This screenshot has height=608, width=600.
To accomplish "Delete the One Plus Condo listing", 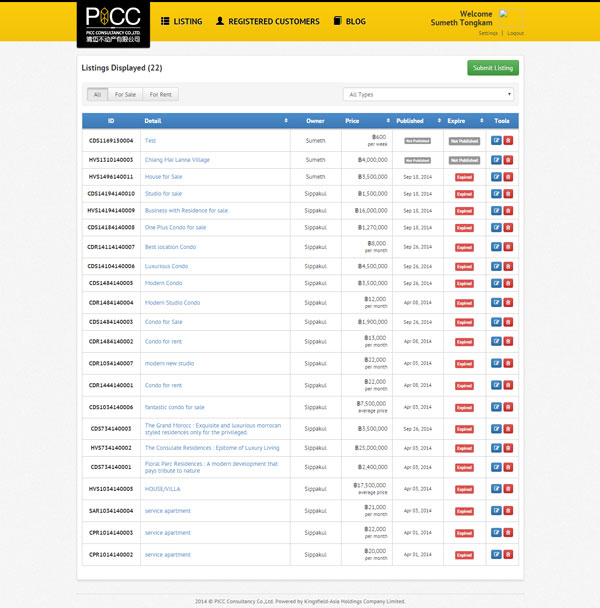I will pyautogui.click(x=508, y=227).
